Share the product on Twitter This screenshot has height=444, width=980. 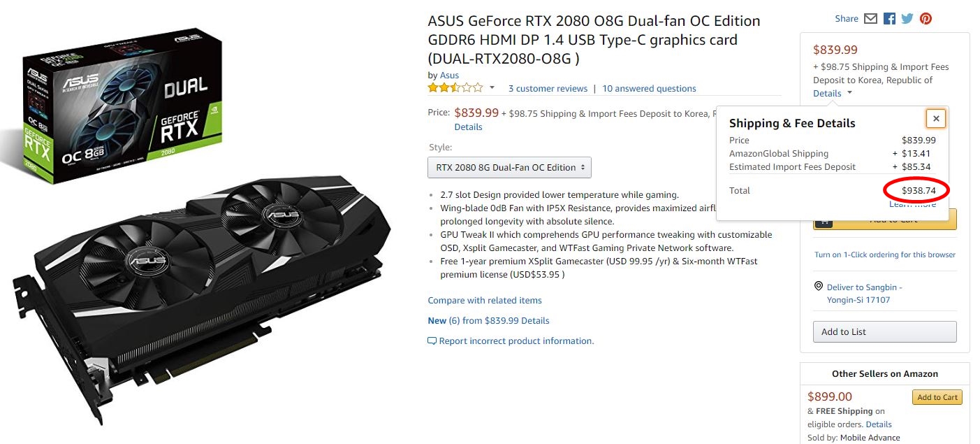point(907,19)
